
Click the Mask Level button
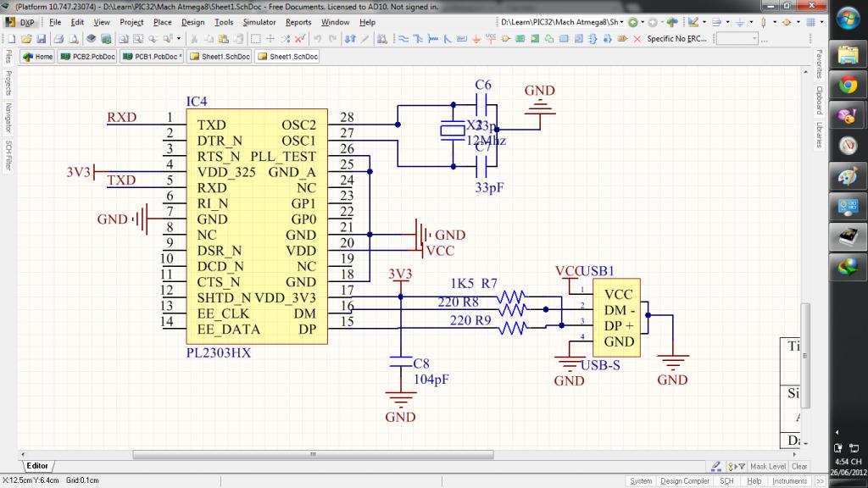(x=768, y=467)
